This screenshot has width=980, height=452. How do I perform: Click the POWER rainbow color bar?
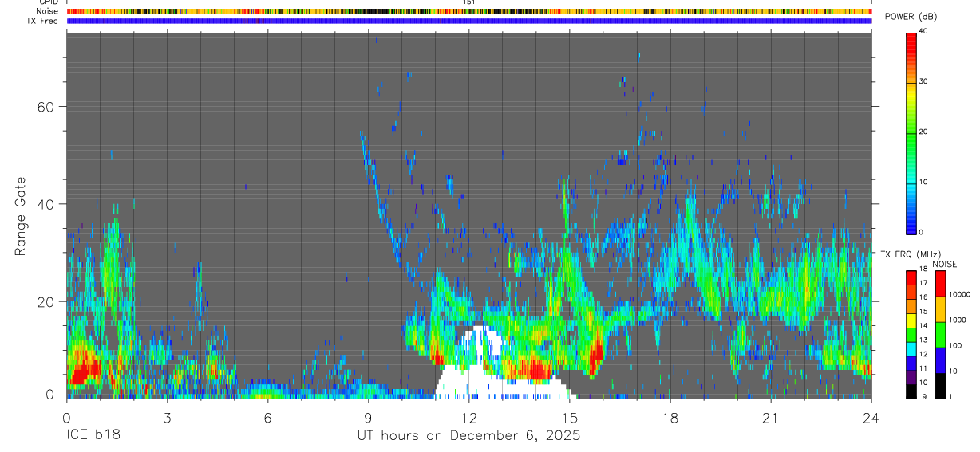click(x=911, y=132)
